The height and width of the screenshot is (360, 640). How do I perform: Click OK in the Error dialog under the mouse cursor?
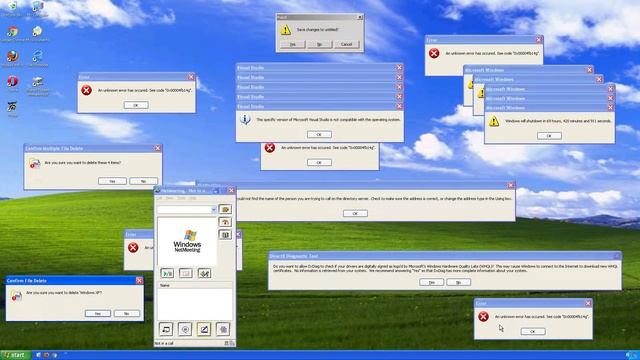533,331
